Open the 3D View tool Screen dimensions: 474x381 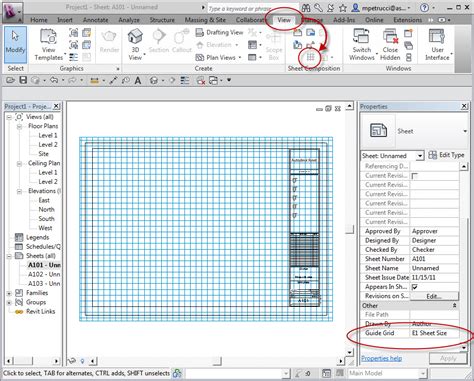click(x=135, y=44)
